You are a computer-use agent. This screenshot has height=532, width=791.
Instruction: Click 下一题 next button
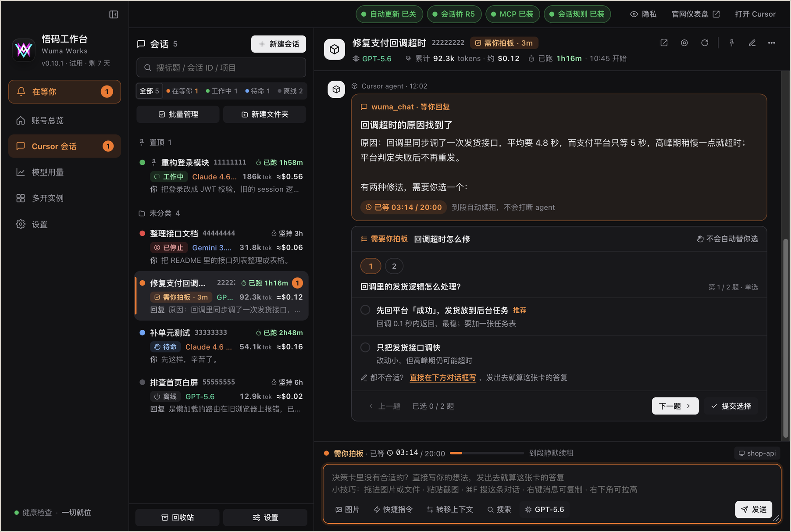pos(675,406)
